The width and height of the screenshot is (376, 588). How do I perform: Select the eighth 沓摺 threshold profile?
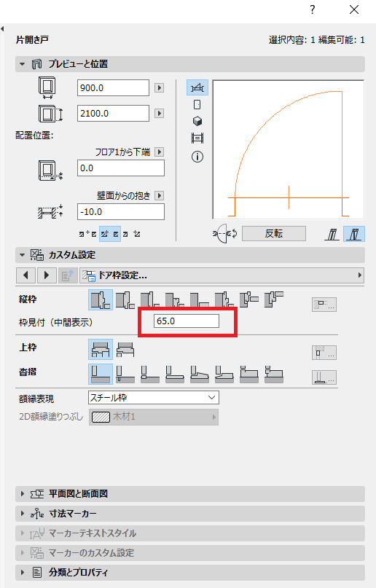point(274,374)
